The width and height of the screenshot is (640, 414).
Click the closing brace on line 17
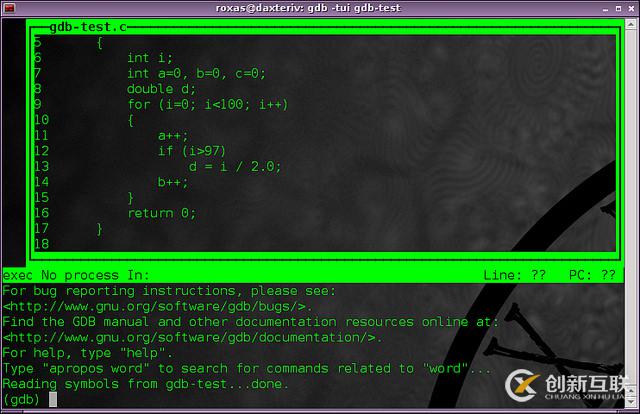pyautogui.click(x=100, y=229)
